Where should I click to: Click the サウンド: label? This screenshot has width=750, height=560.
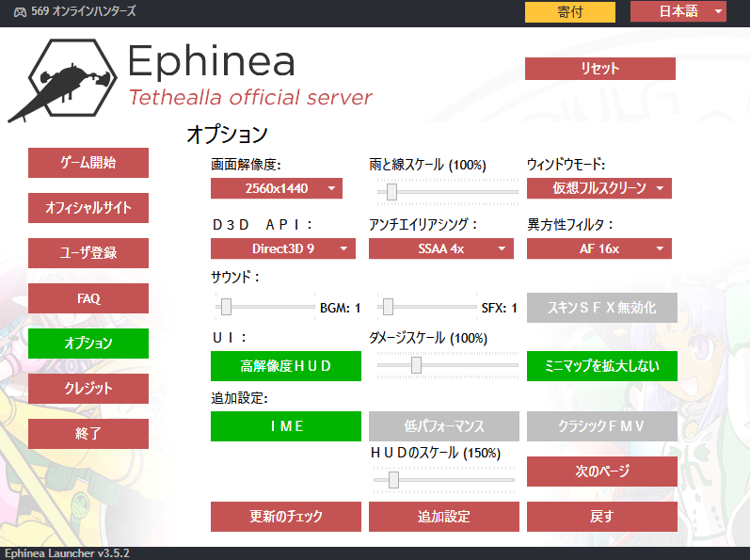click(235, 277)
